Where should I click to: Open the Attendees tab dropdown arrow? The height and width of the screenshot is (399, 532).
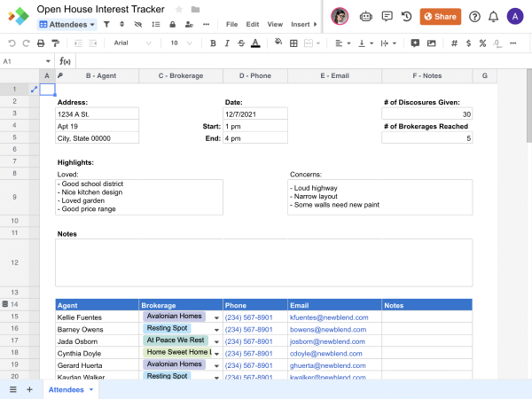coord(91,389)
